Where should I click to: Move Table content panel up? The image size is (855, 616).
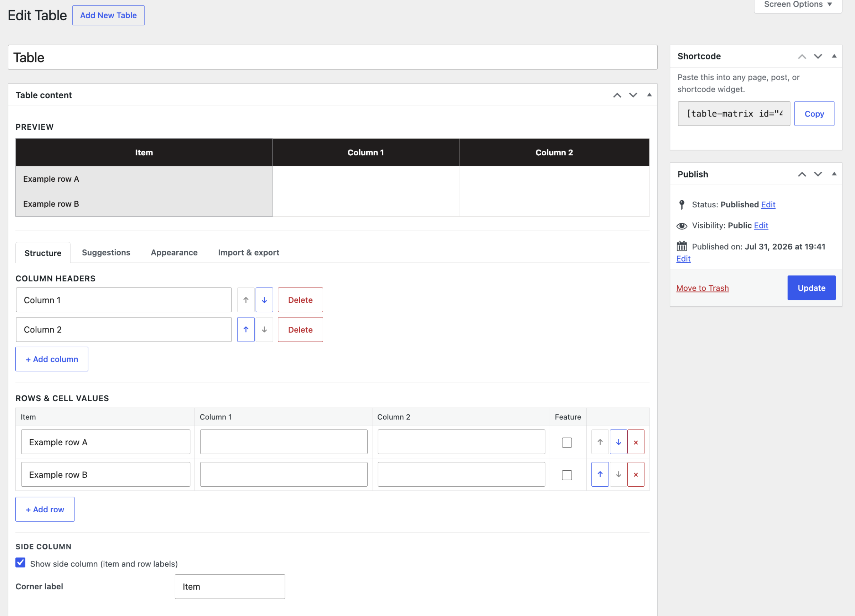[617, 95]
